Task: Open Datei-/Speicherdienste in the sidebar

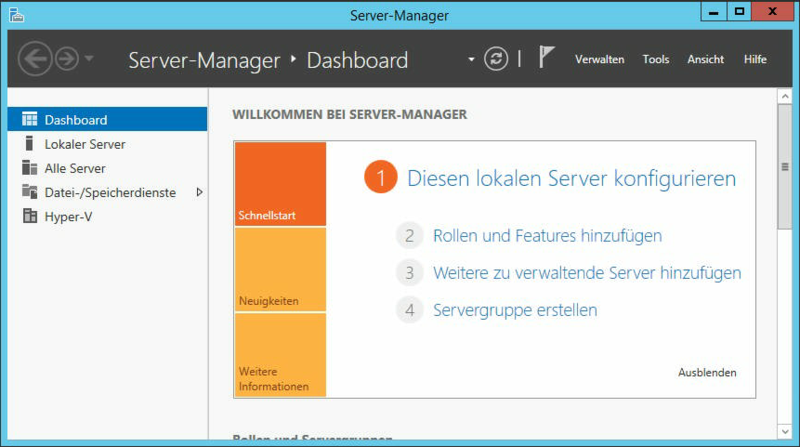Action: click(107, 192)
